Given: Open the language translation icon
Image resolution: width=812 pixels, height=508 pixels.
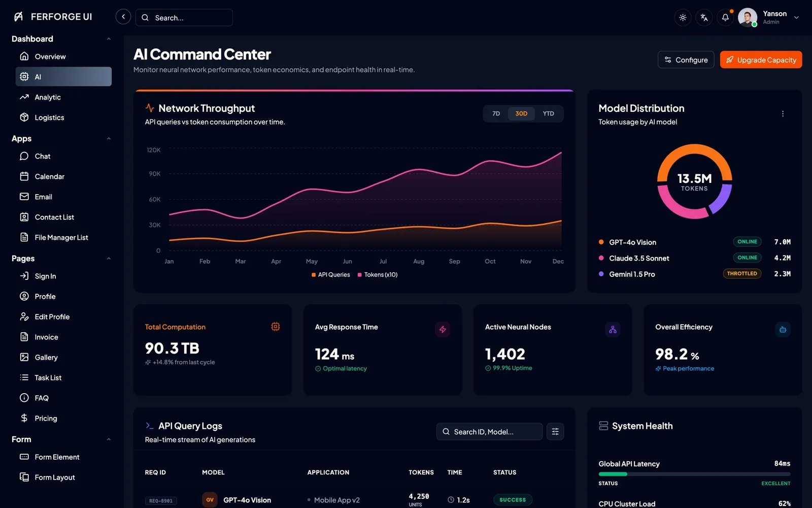Looking at the screenshot, I should 704,17.
